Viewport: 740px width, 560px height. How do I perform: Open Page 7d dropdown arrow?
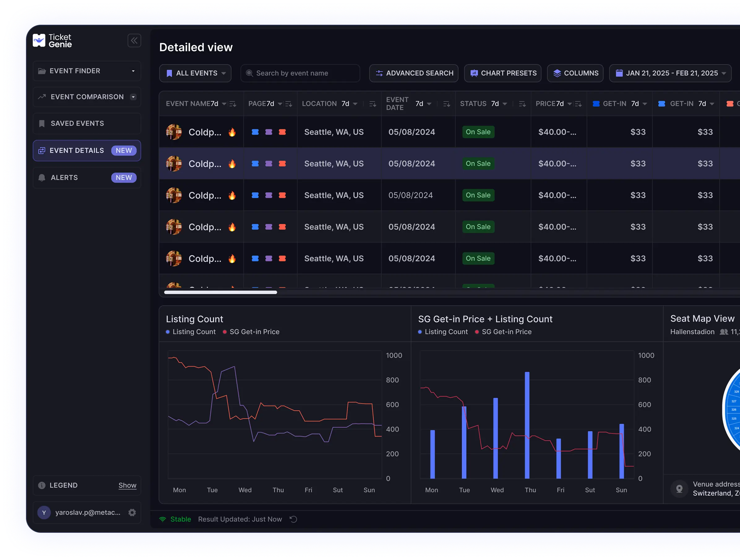pos(280,104)
